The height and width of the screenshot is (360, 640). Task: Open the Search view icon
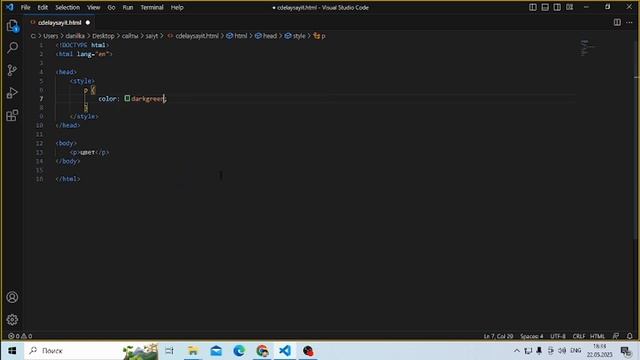[13, 48]
